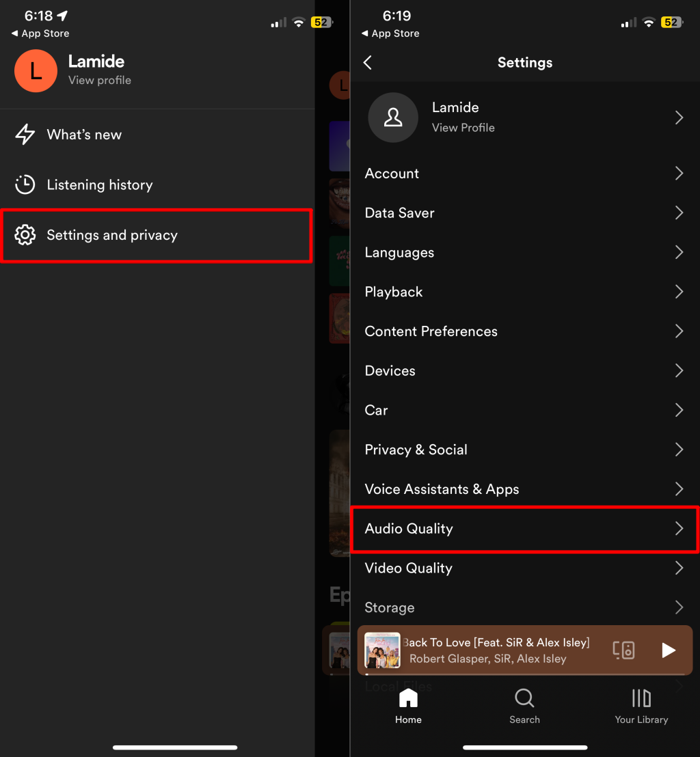The width and height of the screenshot is (700, 757).
Task: Open Account settings
Action: (524, 174)
